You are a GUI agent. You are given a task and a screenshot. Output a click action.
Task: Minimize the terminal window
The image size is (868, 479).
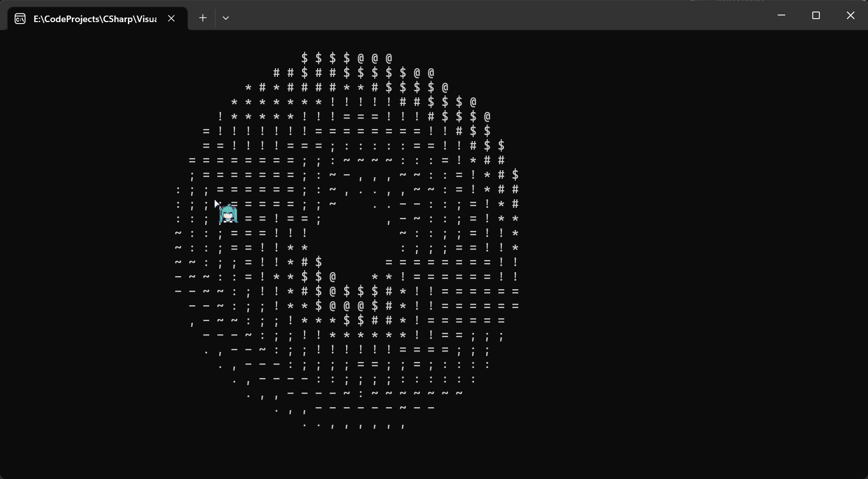point(781,16)
